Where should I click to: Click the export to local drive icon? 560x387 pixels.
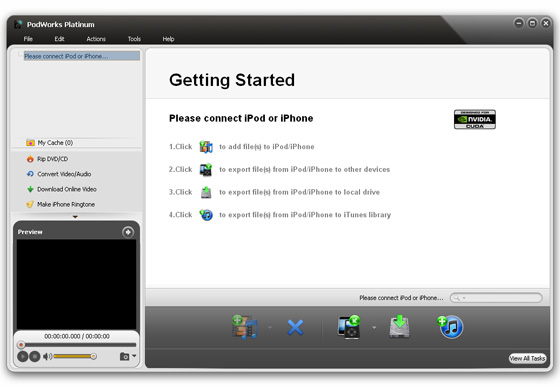[x=399, y=326]
